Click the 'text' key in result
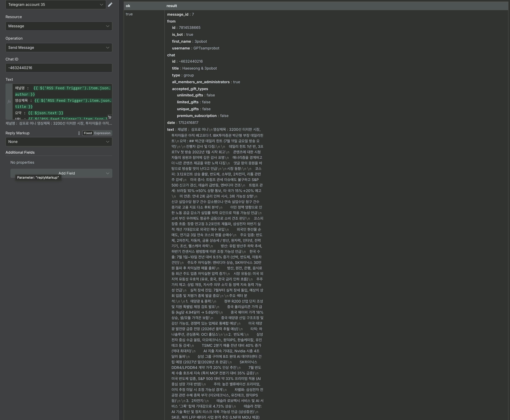Viewport: 510px width, 420px height. click(x=170, y=129)
